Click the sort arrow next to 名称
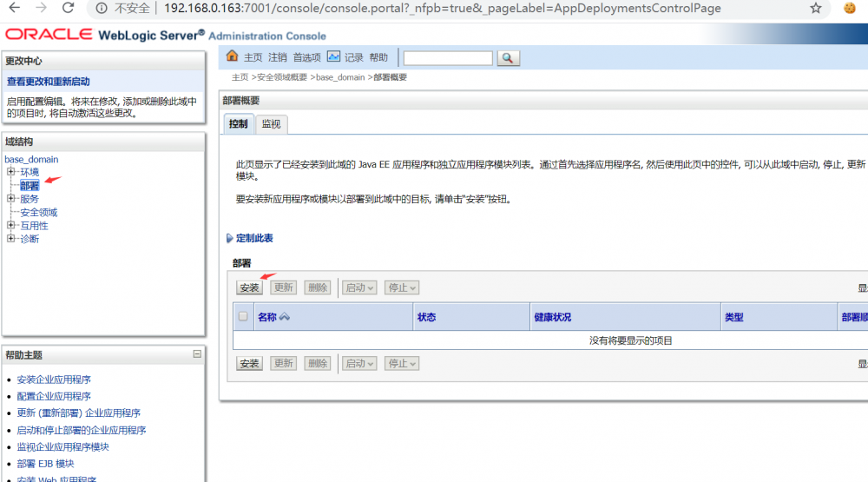 pyautogui.click(x=285, y=317)
